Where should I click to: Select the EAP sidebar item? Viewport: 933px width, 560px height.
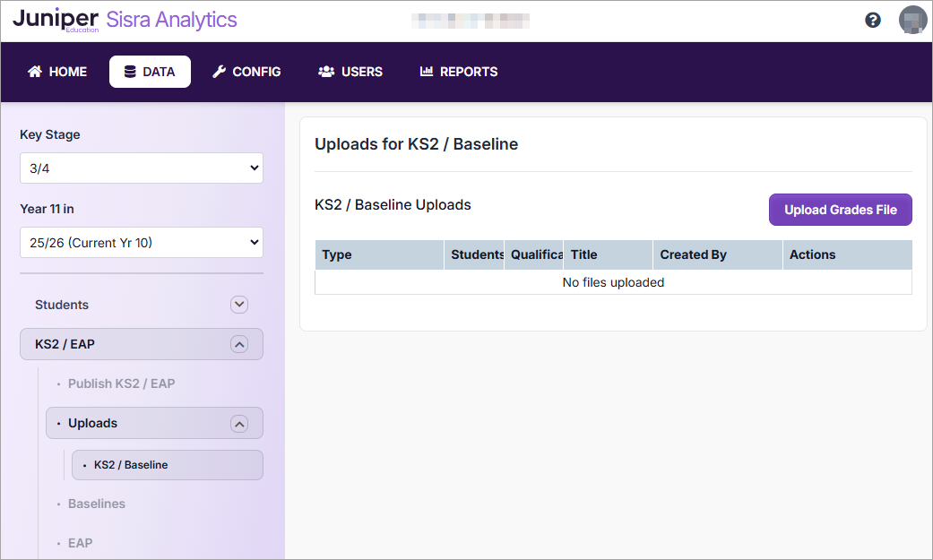(x=80, y=543)
